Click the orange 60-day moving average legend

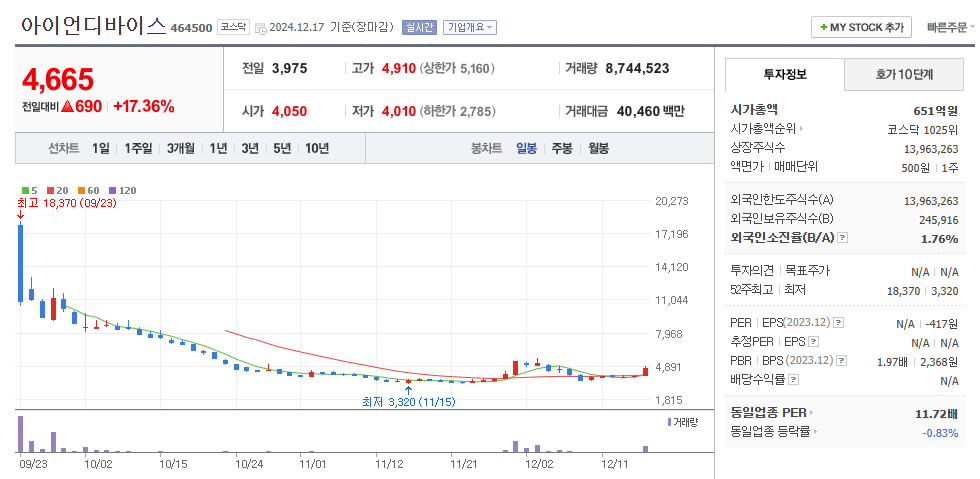87,191
